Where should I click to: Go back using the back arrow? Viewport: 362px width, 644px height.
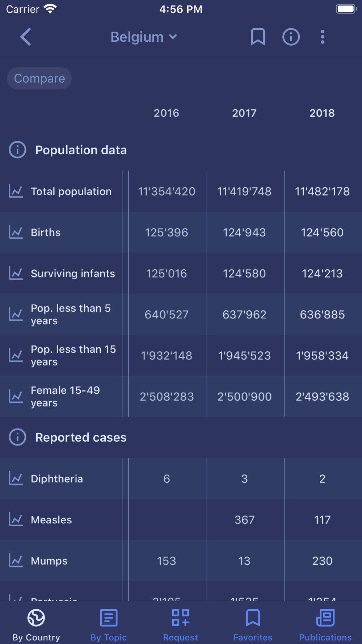(25, 37)
